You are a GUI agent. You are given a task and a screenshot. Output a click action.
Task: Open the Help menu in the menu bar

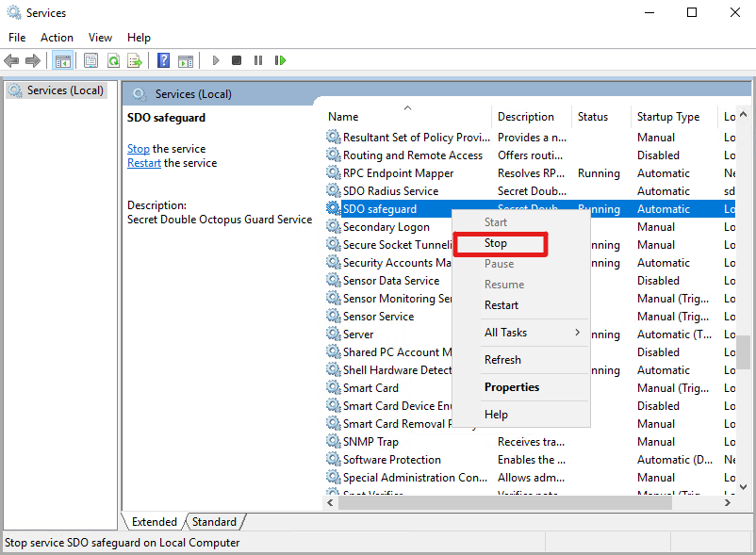coord(139,38)
